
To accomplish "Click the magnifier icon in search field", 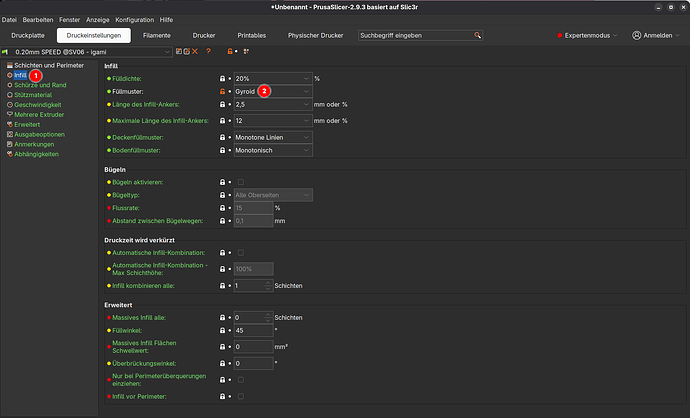I will click(478, 35).
